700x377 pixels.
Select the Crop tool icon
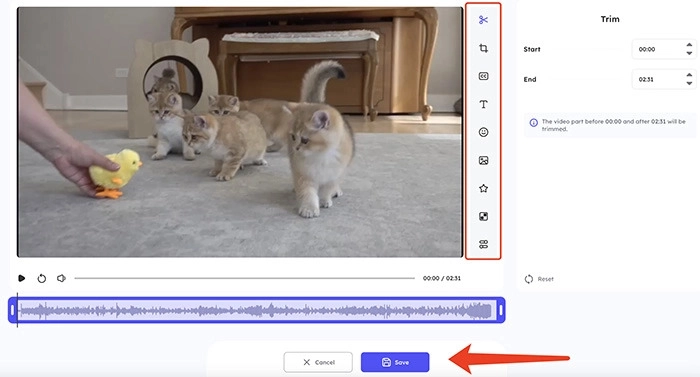click(x=483, y=48)
